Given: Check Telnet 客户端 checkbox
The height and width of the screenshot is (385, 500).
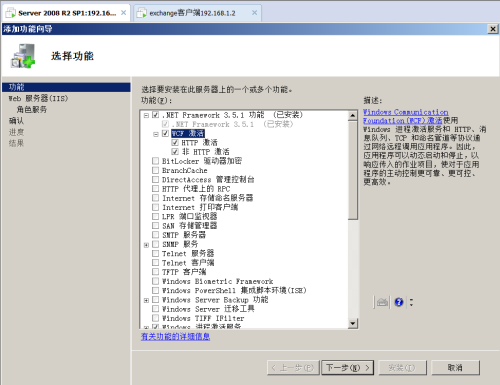Looking at the screenshot, I should click(x=155, y=263).
